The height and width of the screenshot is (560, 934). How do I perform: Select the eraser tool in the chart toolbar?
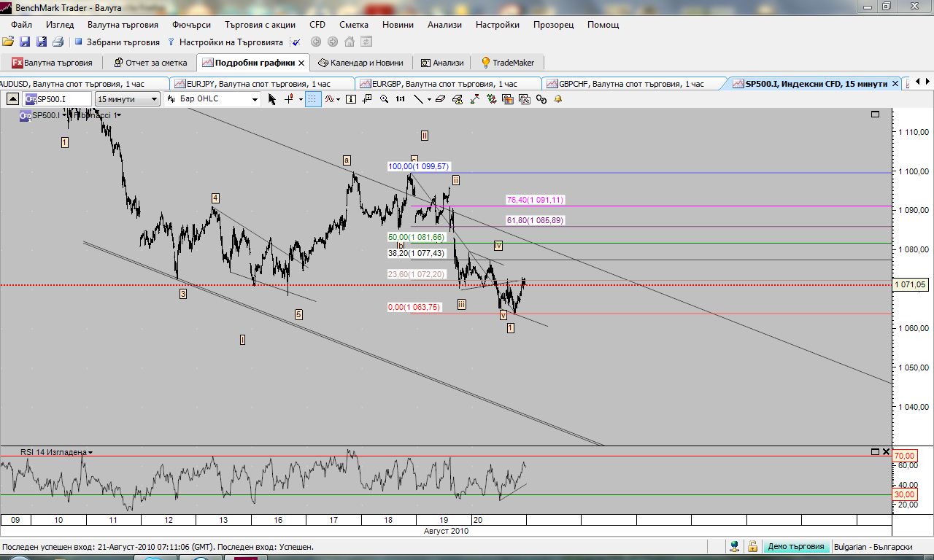(440, 99)
